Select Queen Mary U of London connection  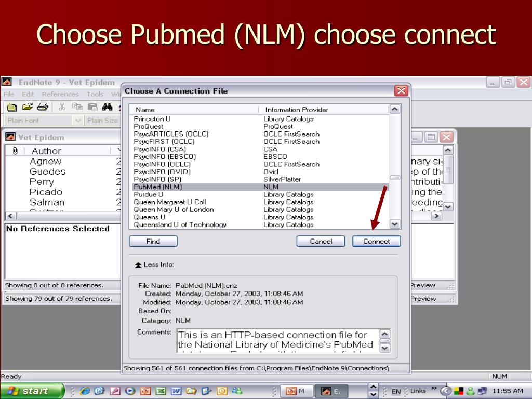pos(260,209)
